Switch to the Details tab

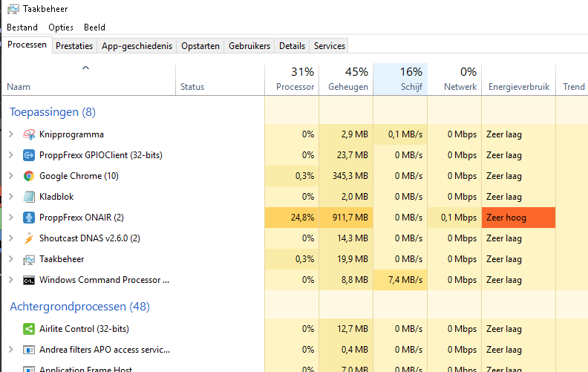click(292, 46)
